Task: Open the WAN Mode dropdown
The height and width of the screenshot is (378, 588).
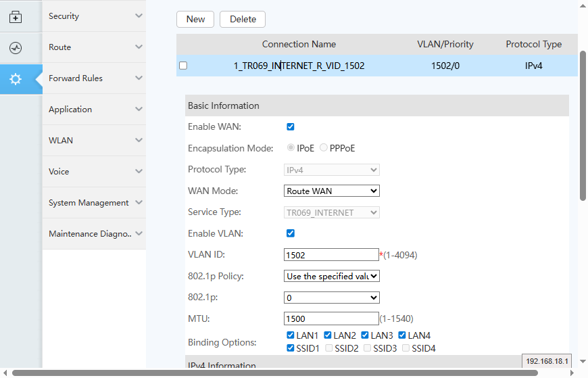Action: [332, 191]
